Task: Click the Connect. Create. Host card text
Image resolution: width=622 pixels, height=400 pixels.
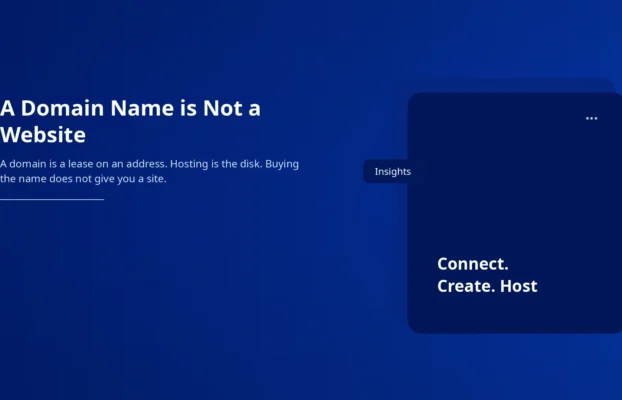Action: pyautogui.click(x=487, y=275)
